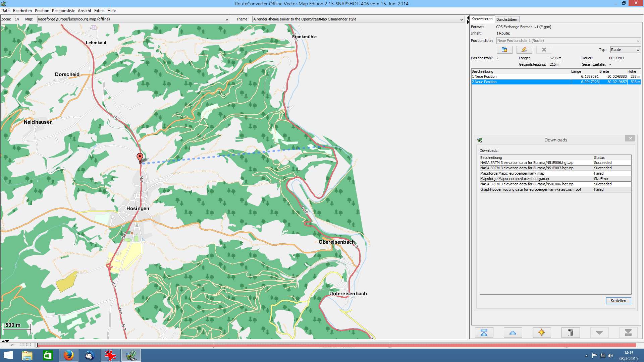Switch to the Durchstöbern tab

507,19
